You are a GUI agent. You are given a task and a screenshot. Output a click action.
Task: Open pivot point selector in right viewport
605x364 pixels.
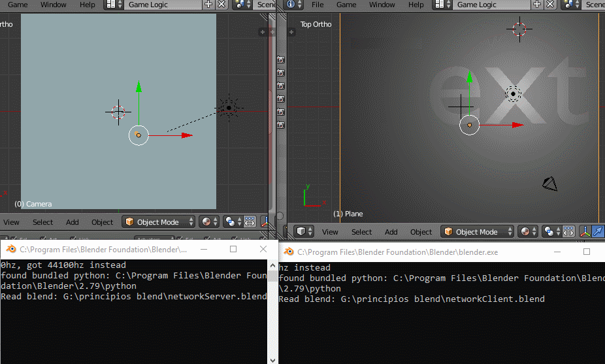pyautogui.click(x=552, y=231)
